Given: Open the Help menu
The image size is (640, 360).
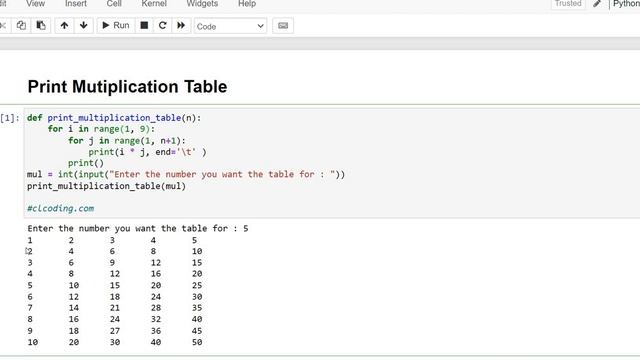Looking at the screenshot, I should [247, 4].
